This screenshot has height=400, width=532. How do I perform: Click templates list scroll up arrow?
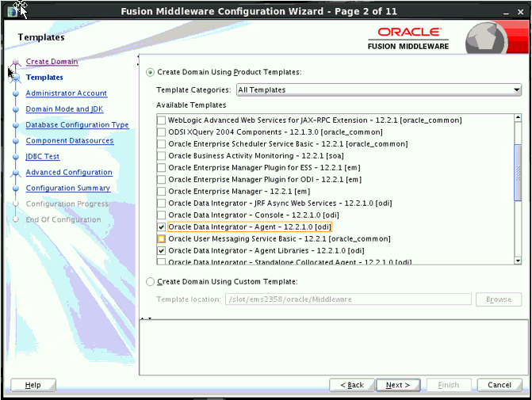pos(518,118)
